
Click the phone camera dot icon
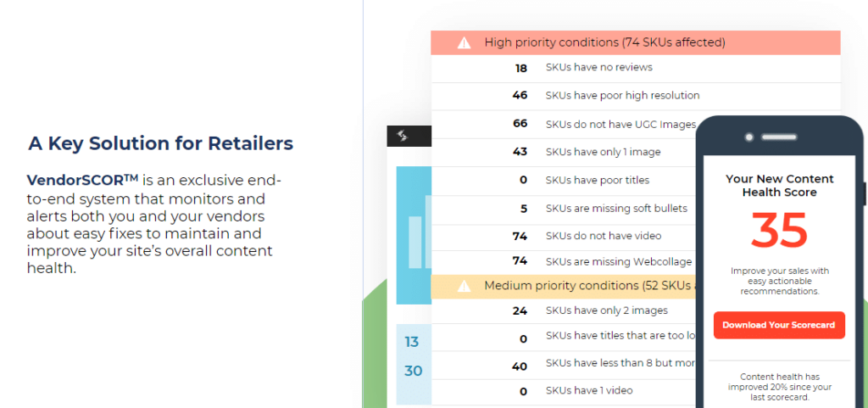tap(749, 137)
